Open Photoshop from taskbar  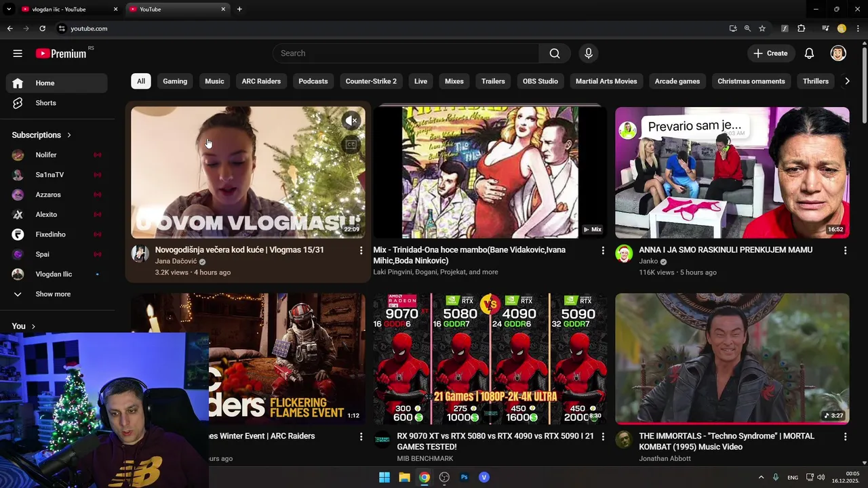tap(464, 477)
